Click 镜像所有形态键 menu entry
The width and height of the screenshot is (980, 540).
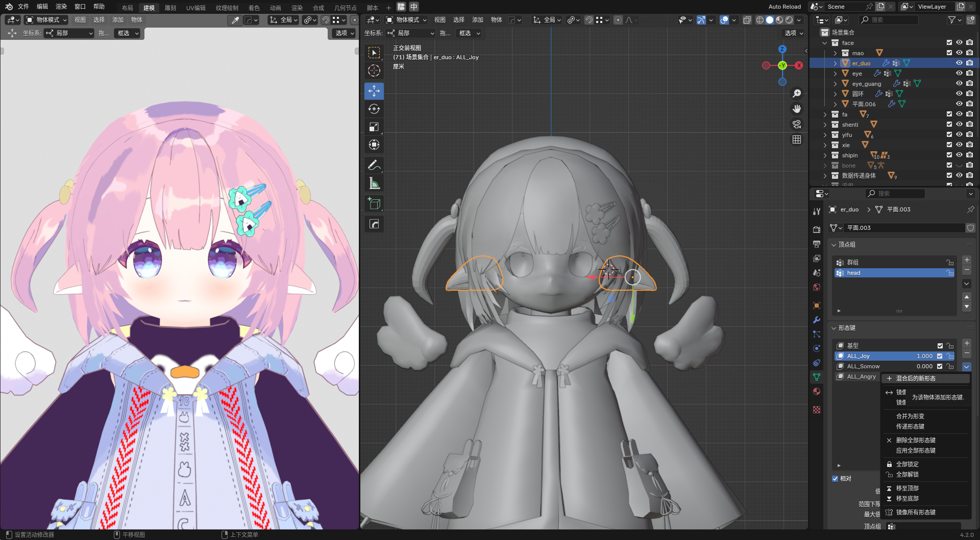click(x=916, y=512)
